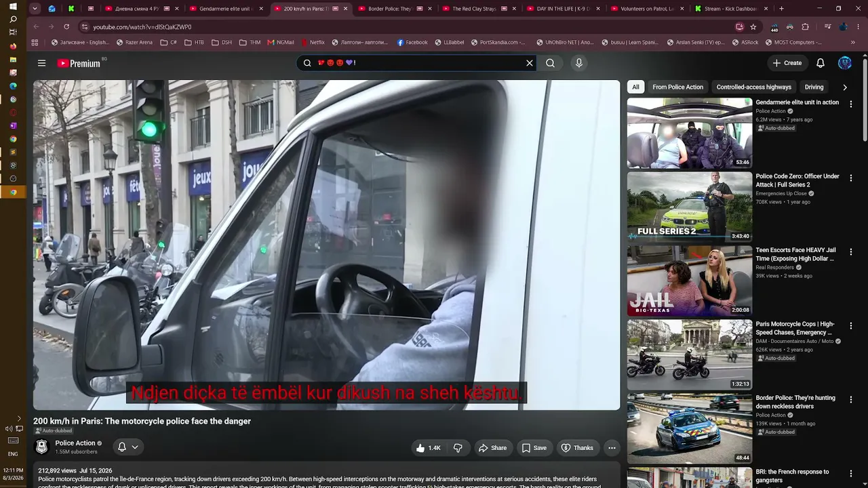Screen dimensions: 868x488
Task: Share the video
Action: point(492,448)
